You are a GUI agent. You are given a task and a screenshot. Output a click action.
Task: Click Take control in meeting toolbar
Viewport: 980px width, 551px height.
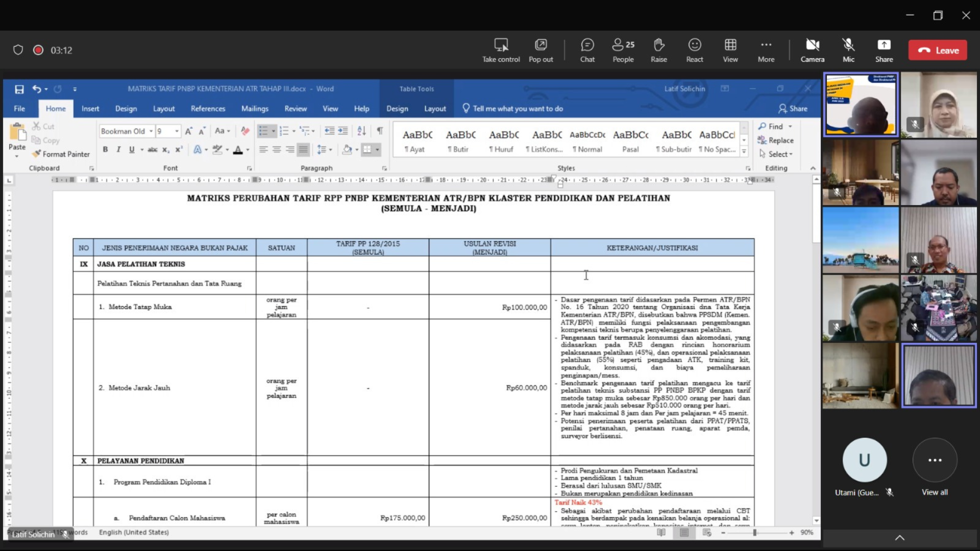click(501, 51)
